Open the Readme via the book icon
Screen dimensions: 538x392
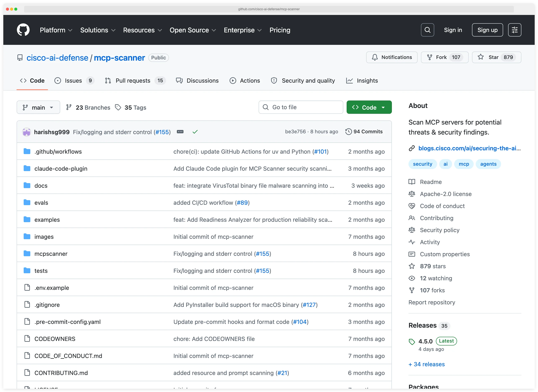tap(412, 182)
